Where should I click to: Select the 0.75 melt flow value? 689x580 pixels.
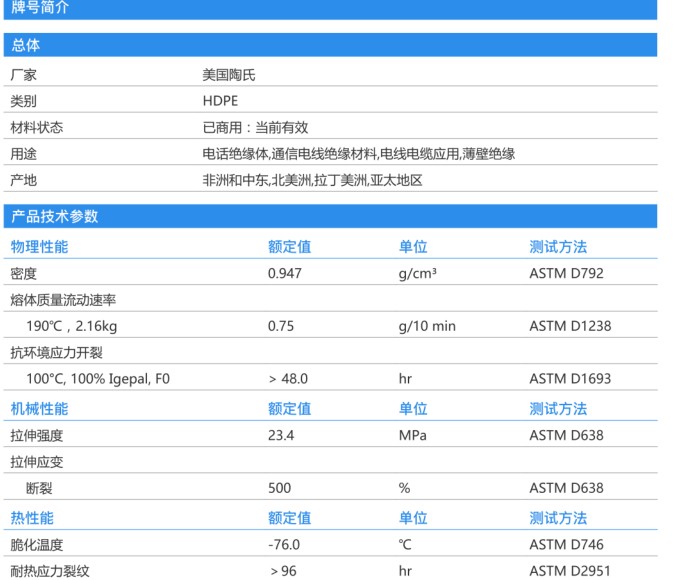click(281, 326)
